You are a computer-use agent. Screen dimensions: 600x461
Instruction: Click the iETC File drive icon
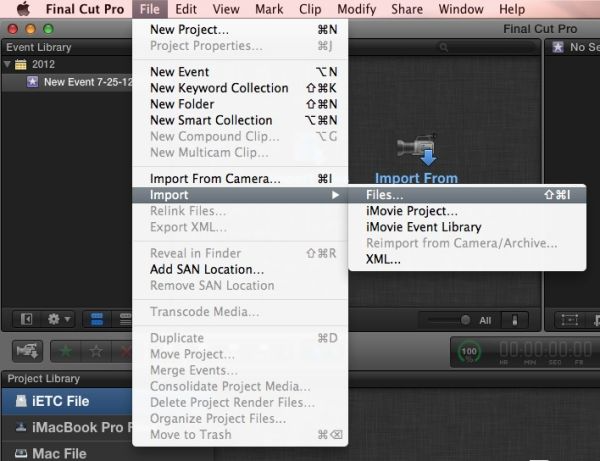click(21, 401)
